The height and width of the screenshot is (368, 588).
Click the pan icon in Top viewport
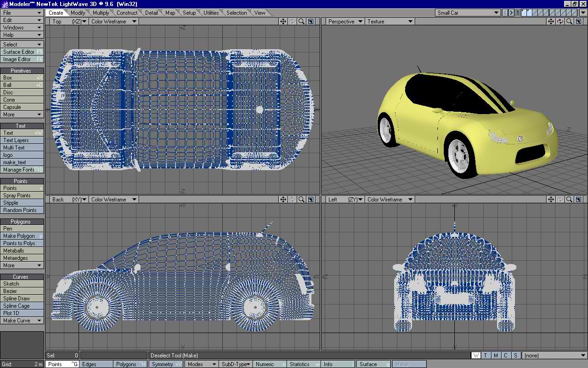coord(283,22)
